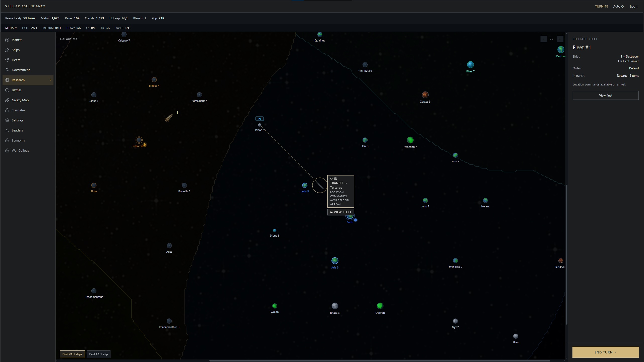
Task: Click the BASES 1/1 military count
Action: [x=122, y=28]
